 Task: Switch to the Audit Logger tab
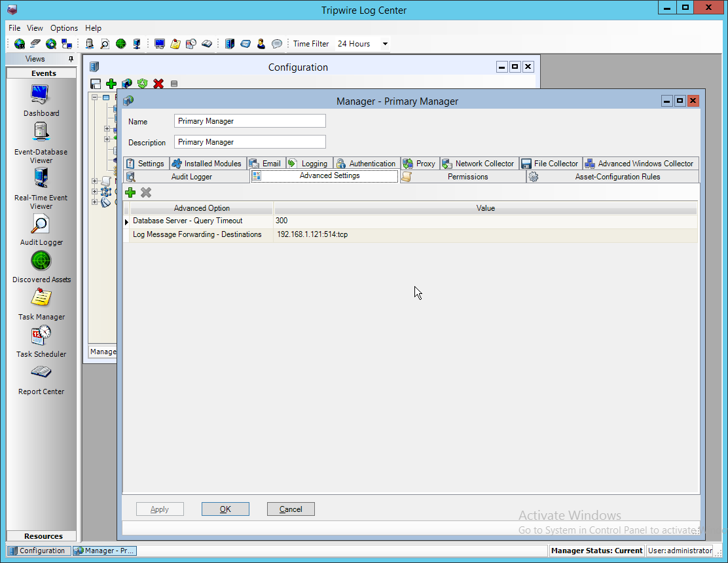[x=187, y=177]
